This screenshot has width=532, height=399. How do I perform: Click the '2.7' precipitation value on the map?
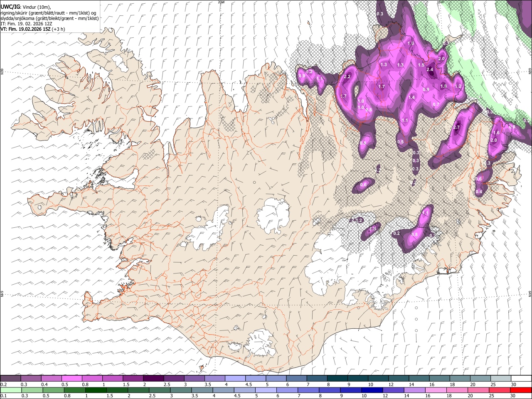point(456,128)
